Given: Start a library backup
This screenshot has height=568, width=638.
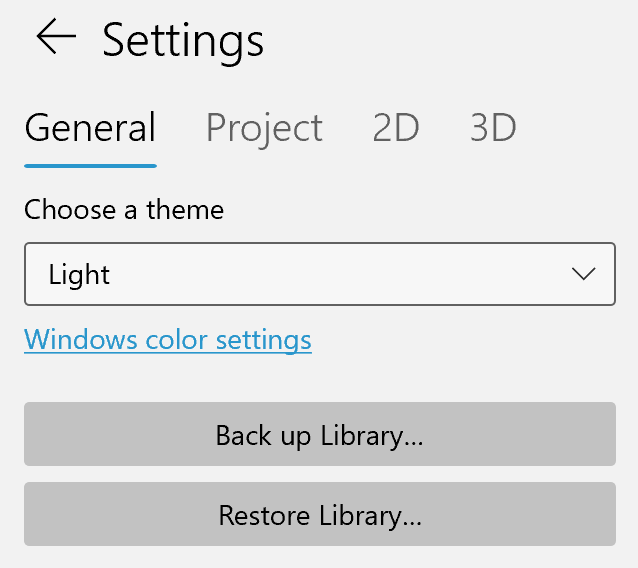Looking at the screenshot, I should pyautogui.click(x=320, y=434).
